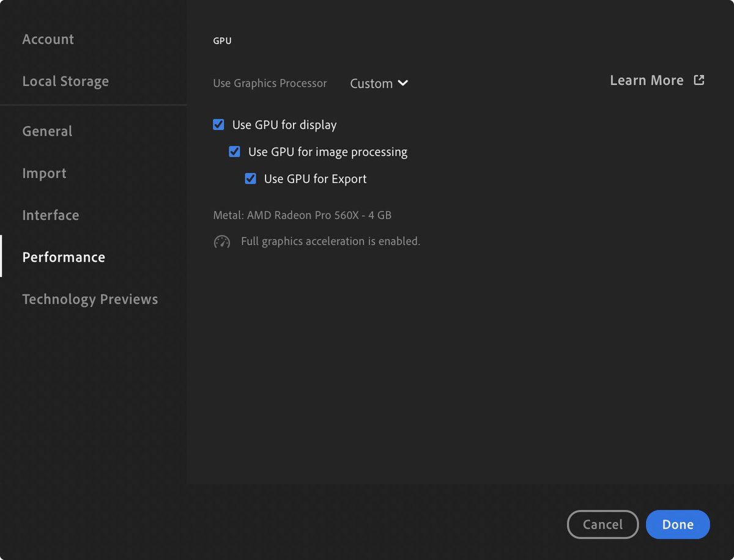Open the Import preferences

44,173
